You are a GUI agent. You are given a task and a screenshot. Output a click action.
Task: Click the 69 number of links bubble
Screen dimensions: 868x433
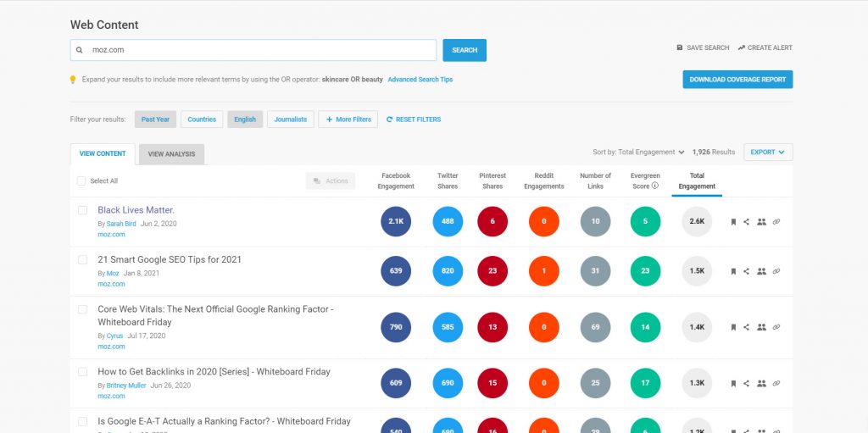596,327
